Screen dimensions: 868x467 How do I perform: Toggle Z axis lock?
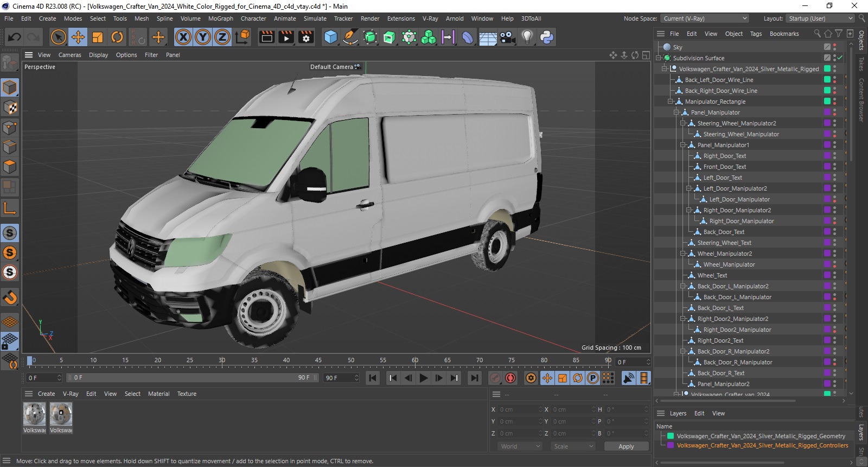tap(222, 37)
